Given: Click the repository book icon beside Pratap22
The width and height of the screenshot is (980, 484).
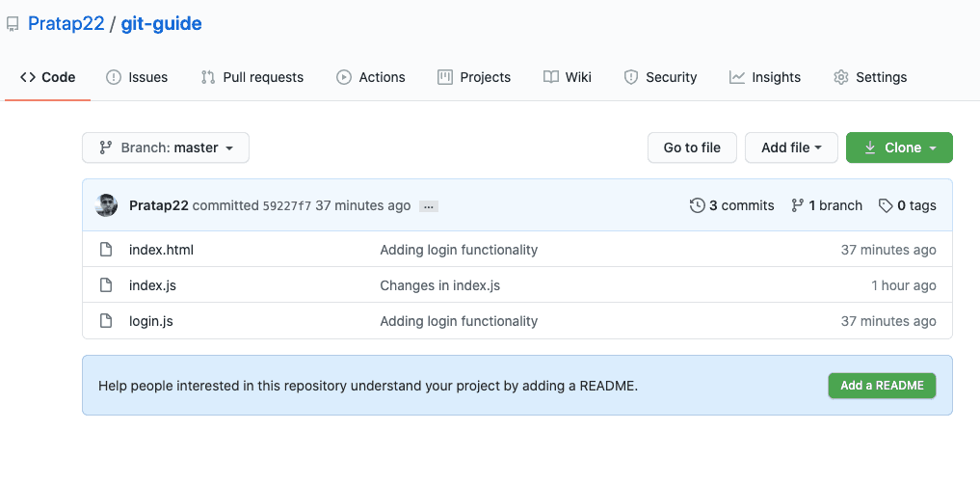Looking at the screenshot, I should tap(13, 25).
